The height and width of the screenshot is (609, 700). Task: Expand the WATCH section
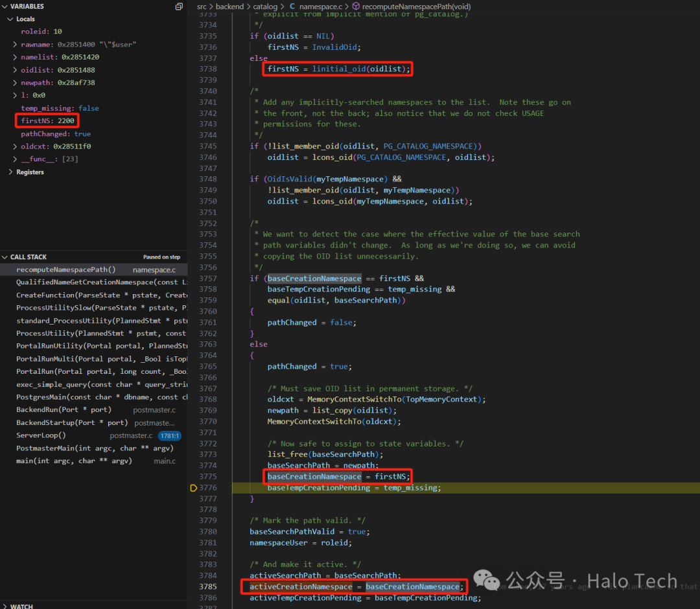point(5,606)
